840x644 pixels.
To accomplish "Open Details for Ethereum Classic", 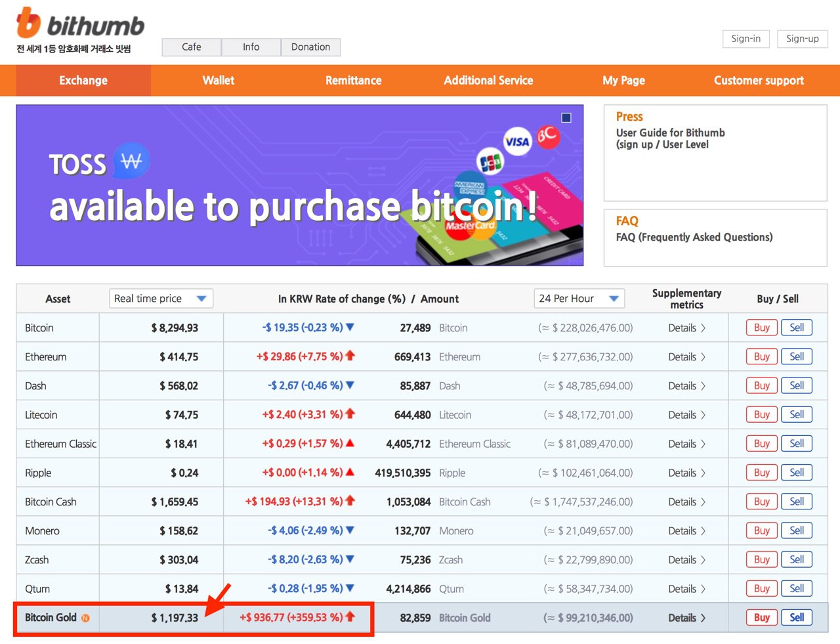I will 686,444.
